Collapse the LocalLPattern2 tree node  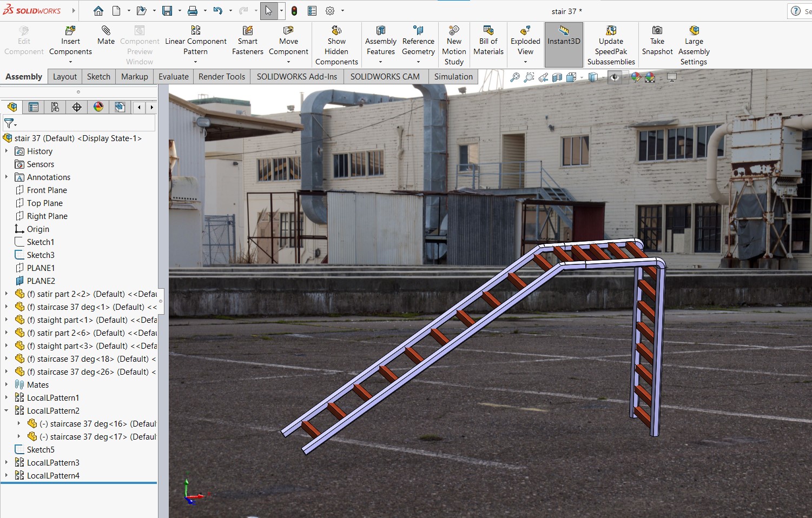[x=6, y=410]
